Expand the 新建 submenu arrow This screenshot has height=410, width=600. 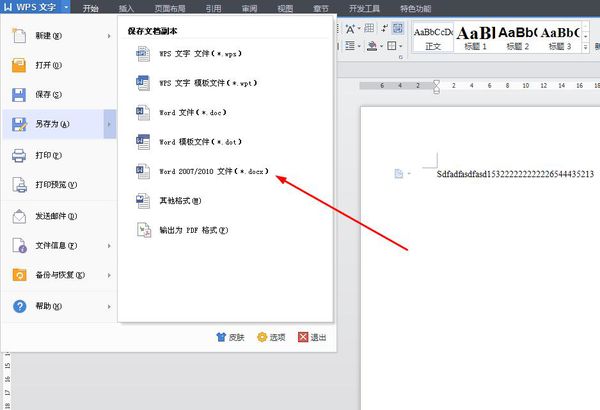point(109,36)
